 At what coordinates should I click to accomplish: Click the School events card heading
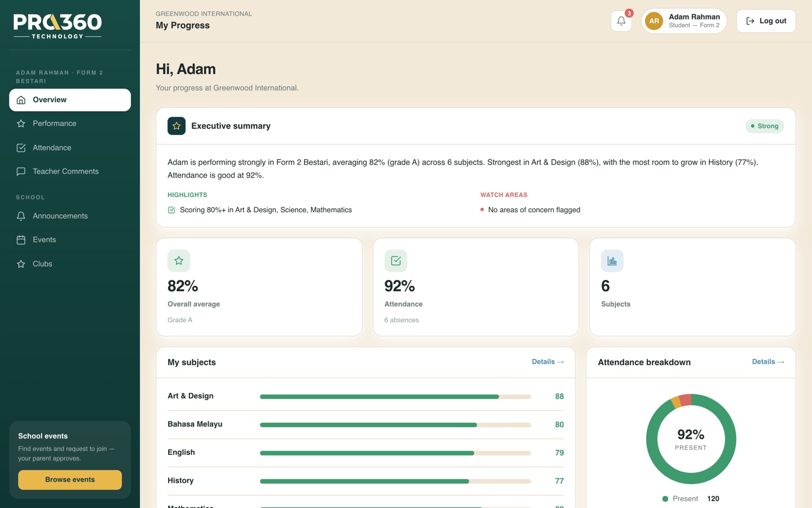43,436
